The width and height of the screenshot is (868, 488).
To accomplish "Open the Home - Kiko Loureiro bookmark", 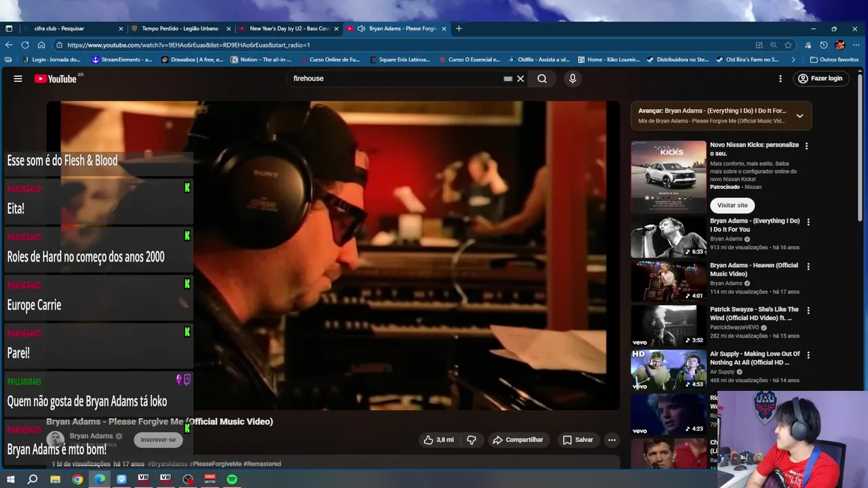I will point(608,60).
